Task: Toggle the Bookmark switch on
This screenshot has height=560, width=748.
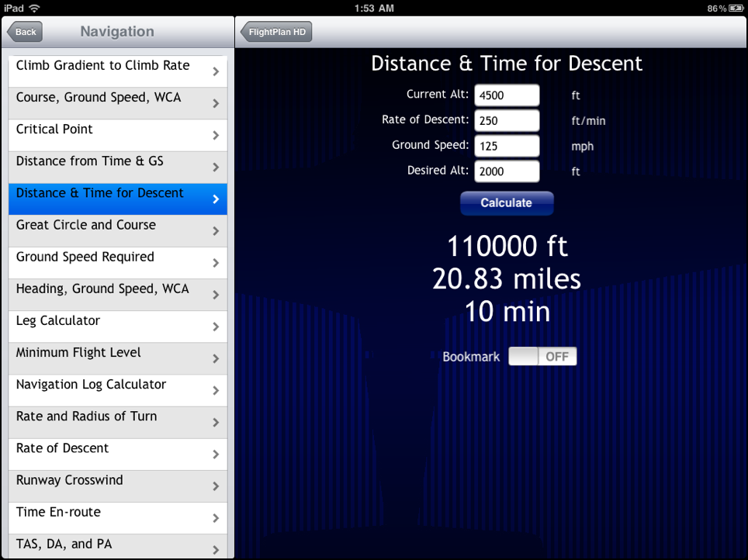Action: coord(542,357)
